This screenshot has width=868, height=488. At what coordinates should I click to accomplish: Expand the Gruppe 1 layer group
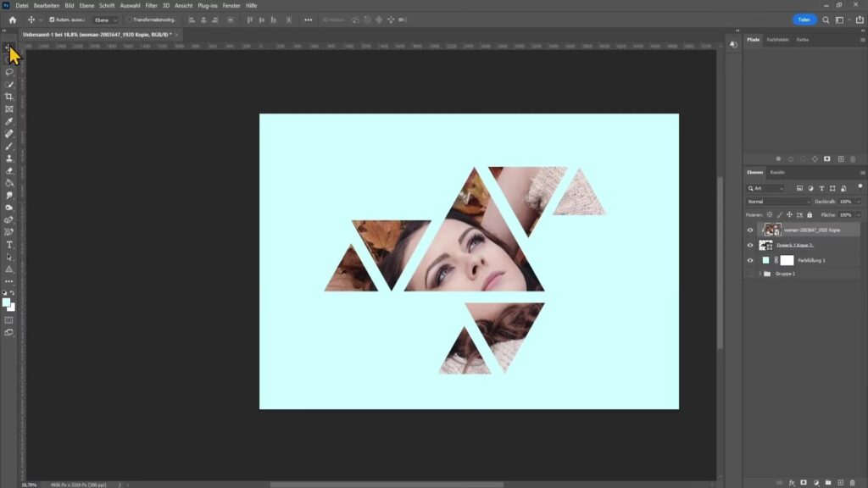point(759,274)
